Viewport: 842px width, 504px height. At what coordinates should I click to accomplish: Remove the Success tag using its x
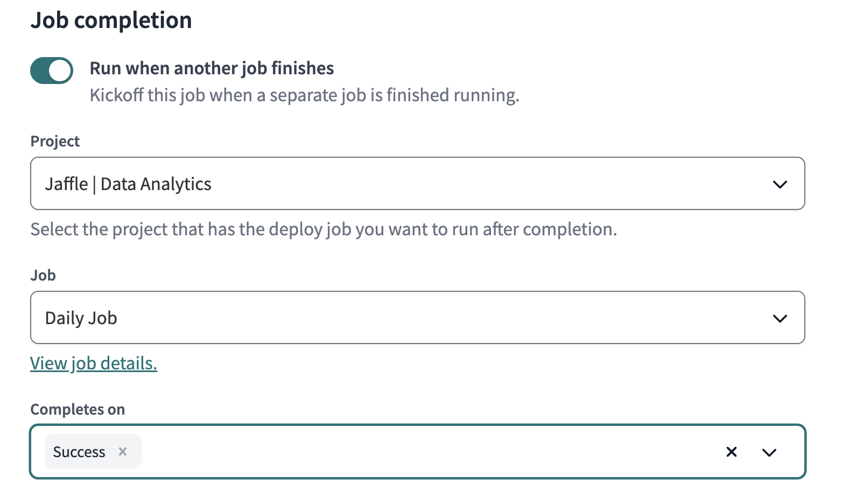point(123,452)
